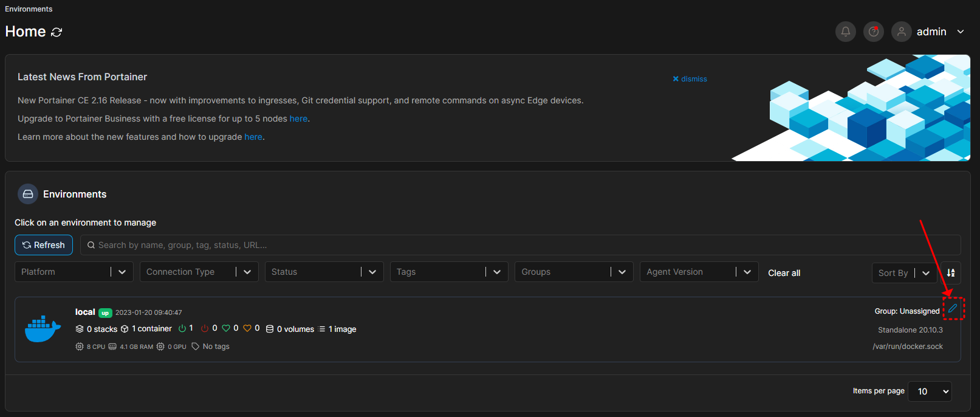Click the '/var/run/docker.sock' text
The width and height of the screenshot is (980, 417).
[x=908, y=346]
